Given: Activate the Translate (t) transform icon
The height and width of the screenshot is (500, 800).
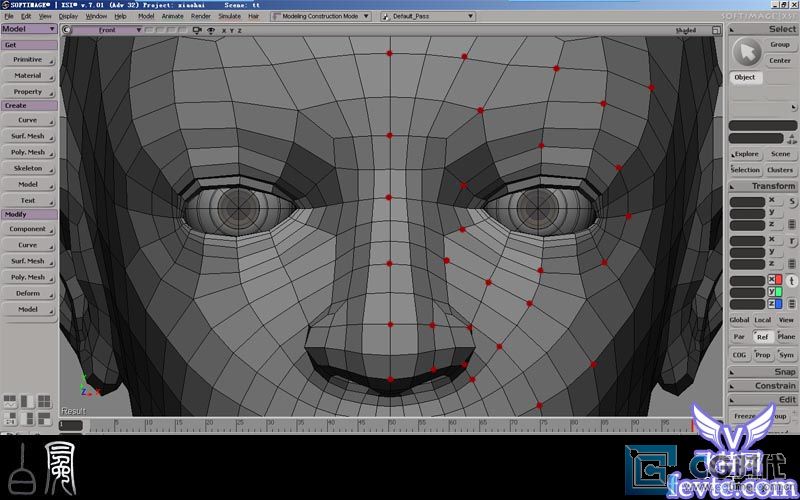Looking at the screenshot, I should 792,281.
